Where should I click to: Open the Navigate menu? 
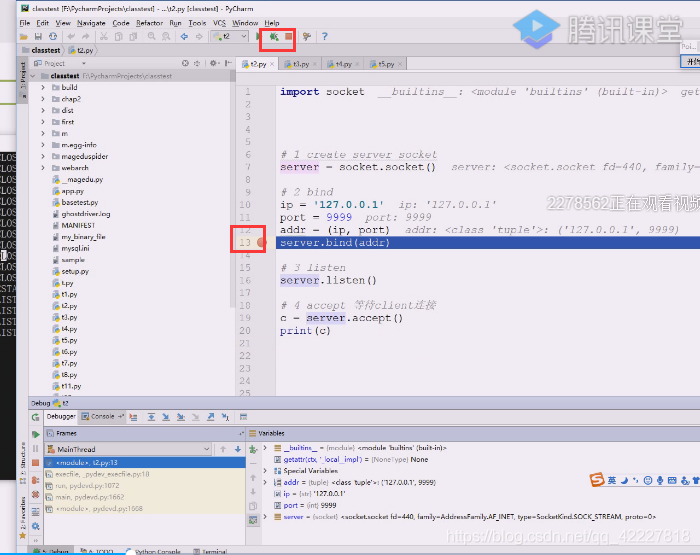point(91,23)
